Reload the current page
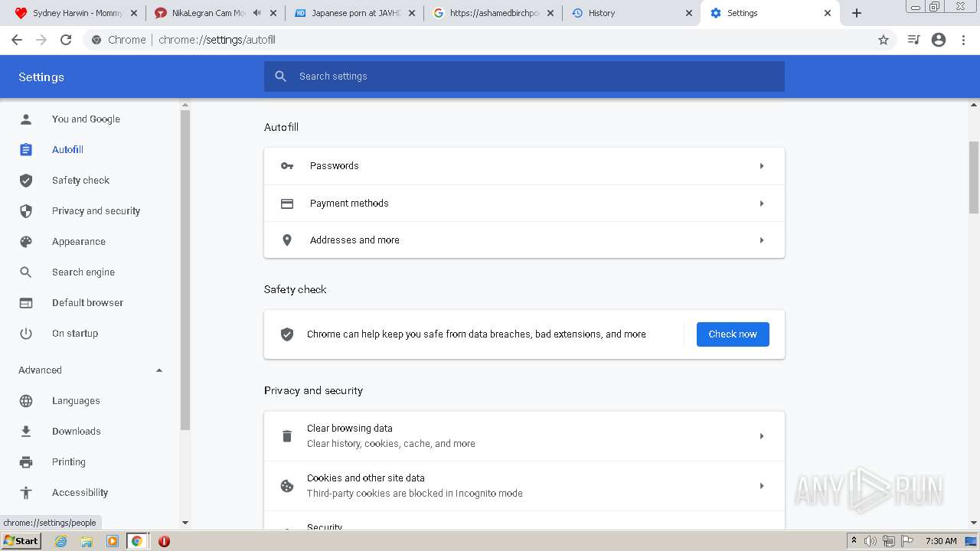 tap(66, 40)
